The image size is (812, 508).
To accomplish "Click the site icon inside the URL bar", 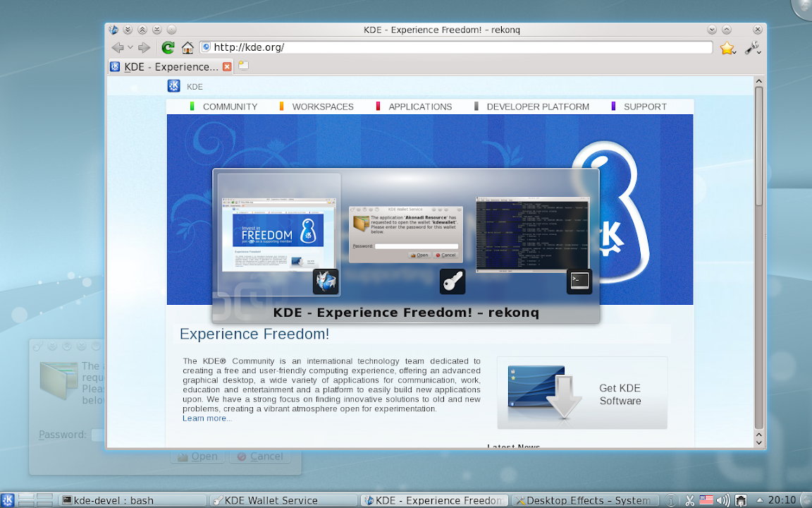I will [x=206, y=47].
